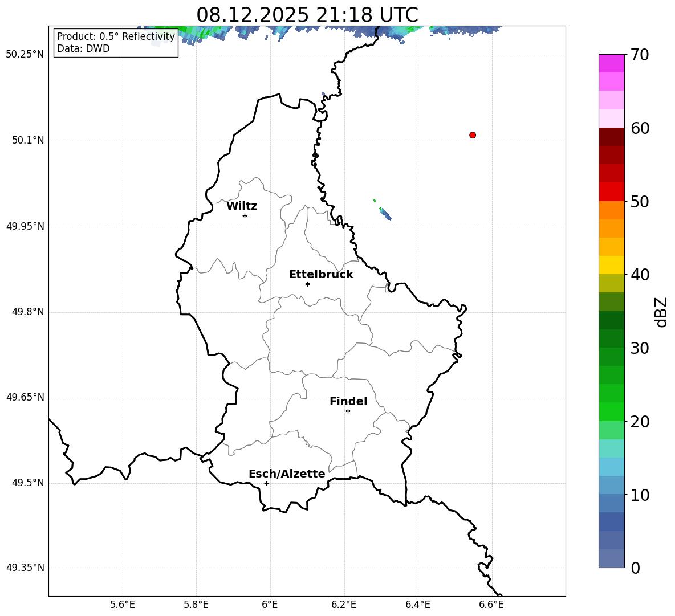The width and height of the screenshot is (675, 616).
Task: Select the Ettelbruck station cross marker
Action: tap(307, 284)
